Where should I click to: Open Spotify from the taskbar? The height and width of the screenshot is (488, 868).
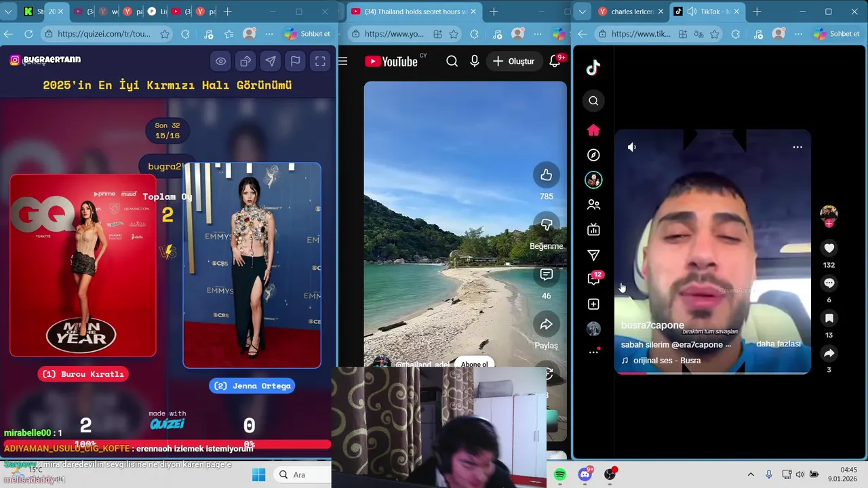pos(560,475)
